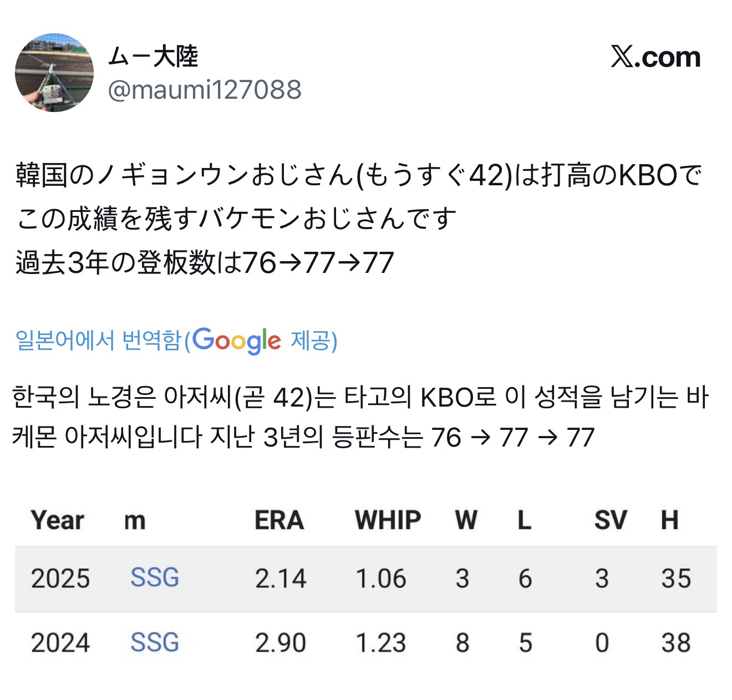Click the 1.23 WHIP value
The image size is (732, 700).
click(x=381, y=643)
